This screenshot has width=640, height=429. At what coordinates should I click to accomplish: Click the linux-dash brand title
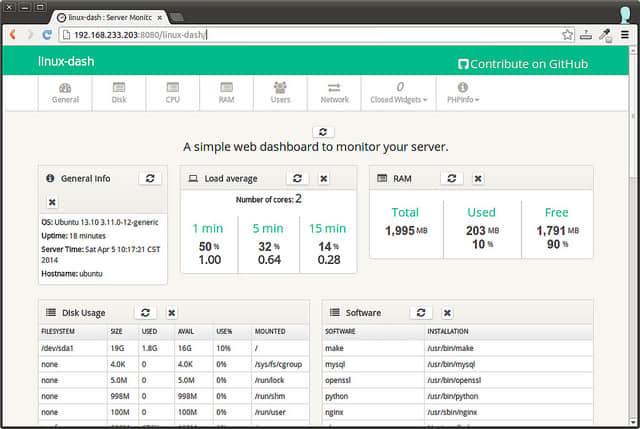pos(65,62)
